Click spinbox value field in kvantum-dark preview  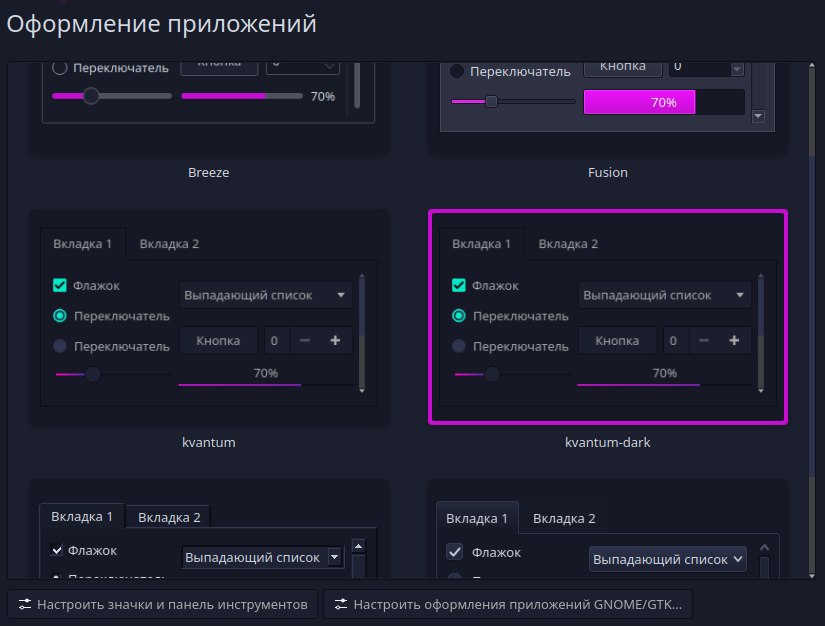[x=674, y=340]
